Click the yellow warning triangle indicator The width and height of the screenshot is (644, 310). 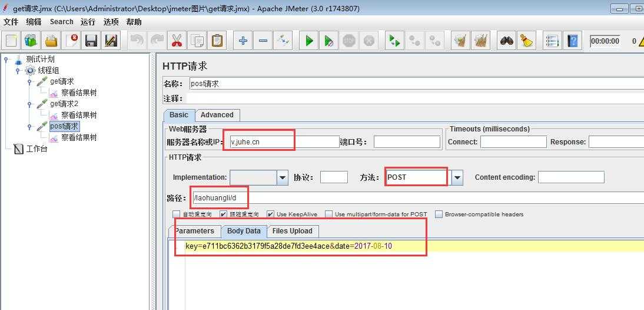tap(640, 41)
